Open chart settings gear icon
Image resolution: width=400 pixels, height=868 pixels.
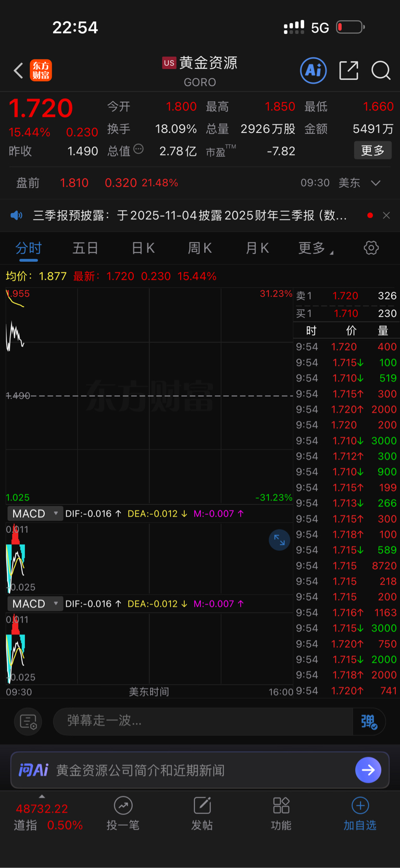(371, 248)
